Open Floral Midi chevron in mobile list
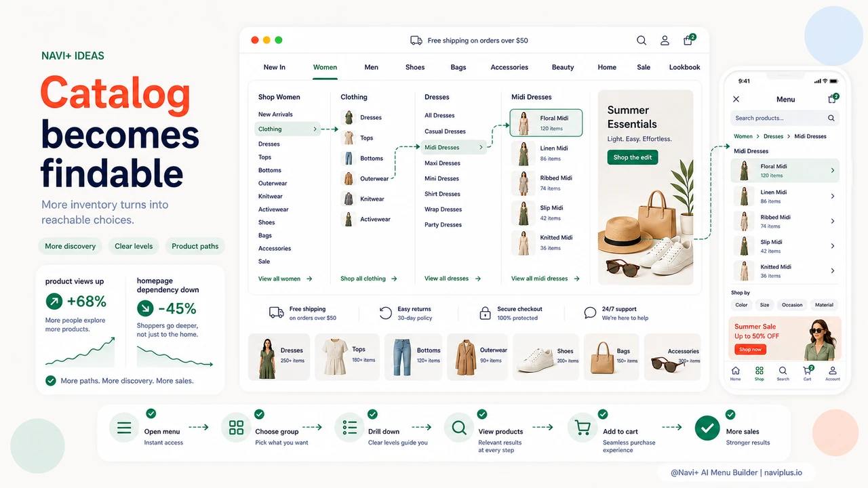868x488 pixels. click(833, 171)
